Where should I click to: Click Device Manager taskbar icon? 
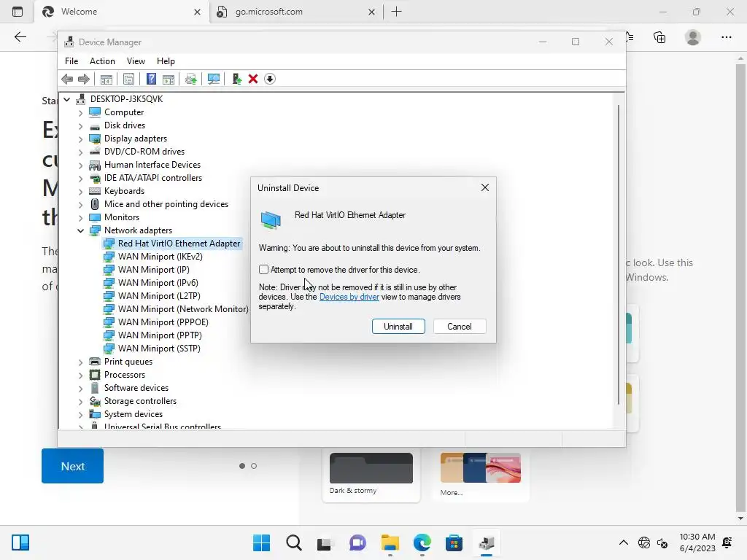487,542
